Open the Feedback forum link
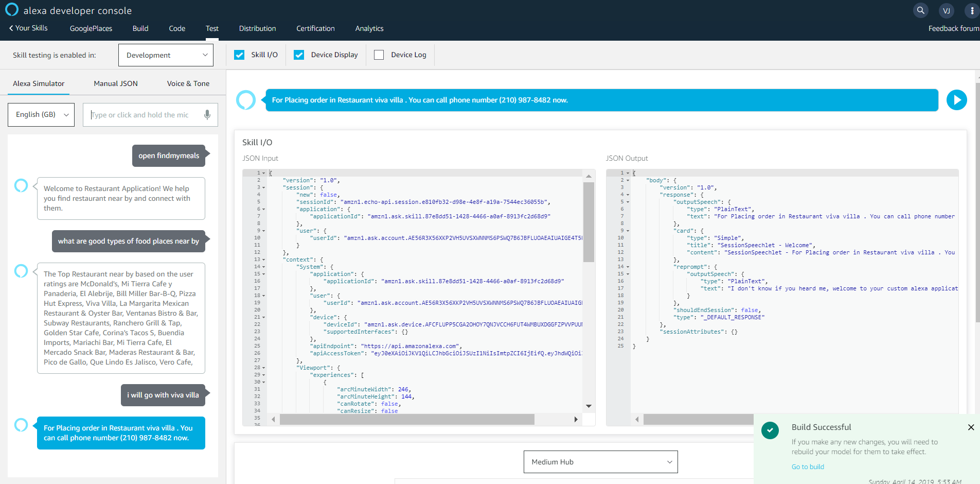Image resolution: width=980 pixels, height=484 pixels. [954, 28]
